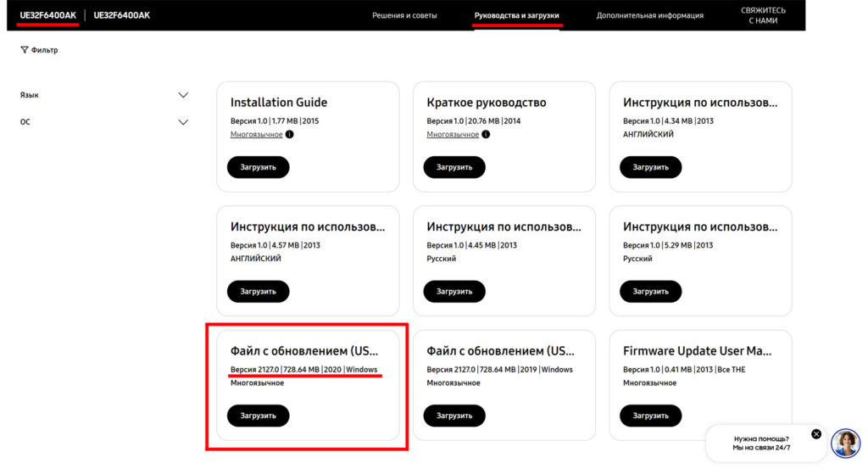Download the Краткое руководство file

pyautogui.click(x=454, y=167)
